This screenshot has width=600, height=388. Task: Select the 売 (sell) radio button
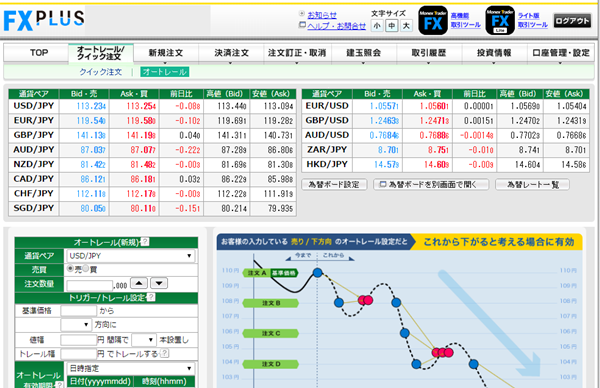tap(70, 268)
